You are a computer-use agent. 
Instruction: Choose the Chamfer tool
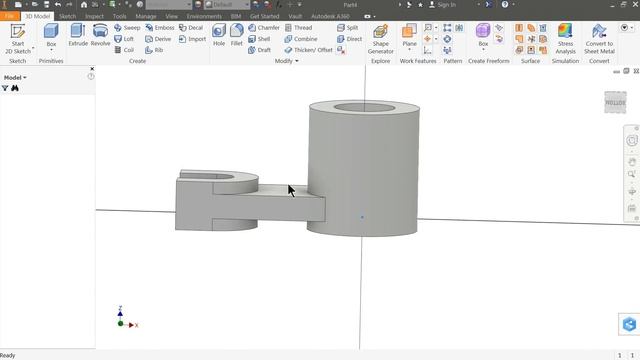(264, 28)
